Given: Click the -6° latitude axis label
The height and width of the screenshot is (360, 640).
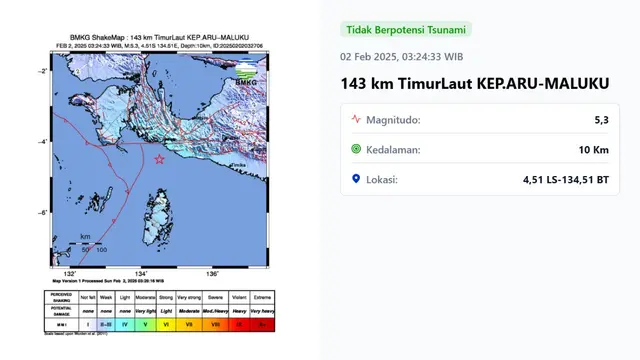Looking at the screenshot, I should click(42, 212).
